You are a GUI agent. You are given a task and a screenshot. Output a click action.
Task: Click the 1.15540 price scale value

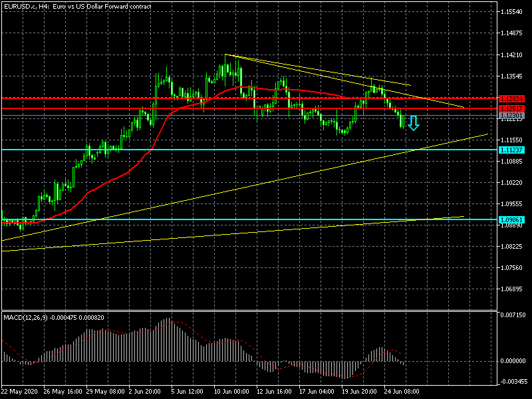point(511,12)
